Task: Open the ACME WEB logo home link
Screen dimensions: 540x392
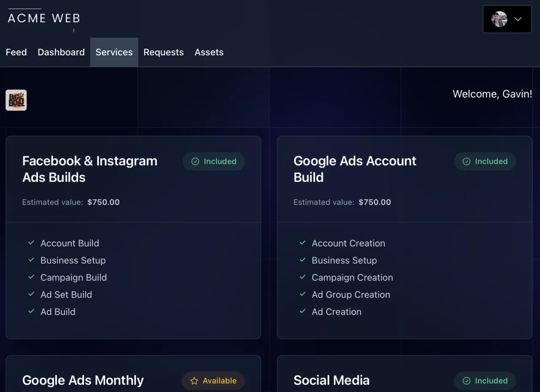Action: coord(44,18)
